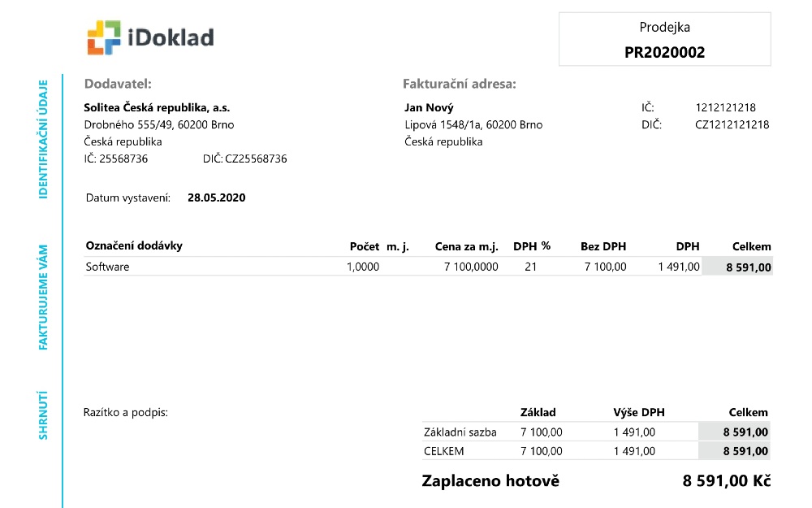Viewport: 812px width, 508px height.
Task: Click the SHRNUTÍ side label
Action: (x=44, y=415)
